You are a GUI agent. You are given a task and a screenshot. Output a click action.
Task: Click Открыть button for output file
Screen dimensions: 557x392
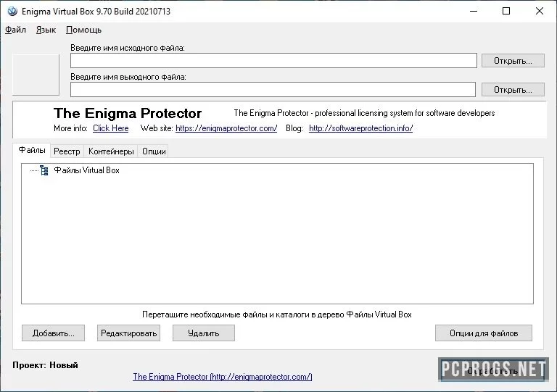pos(513,90)
